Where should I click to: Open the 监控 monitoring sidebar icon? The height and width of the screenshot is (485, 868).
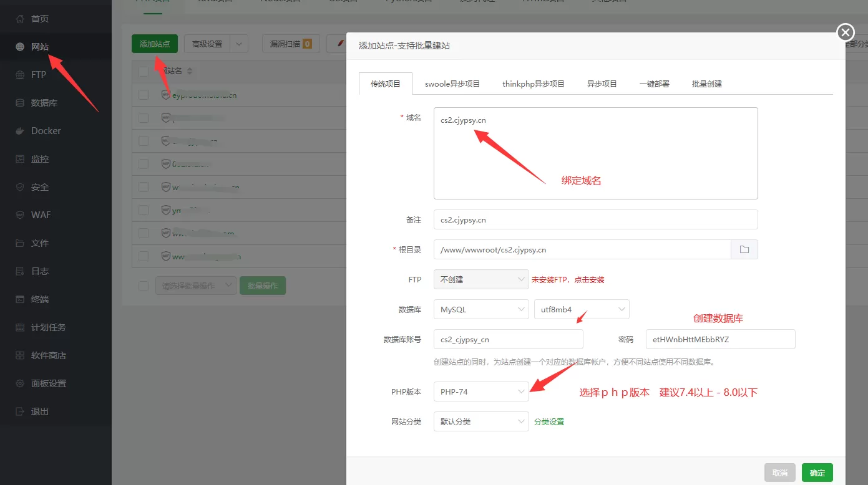coord(20,159)
